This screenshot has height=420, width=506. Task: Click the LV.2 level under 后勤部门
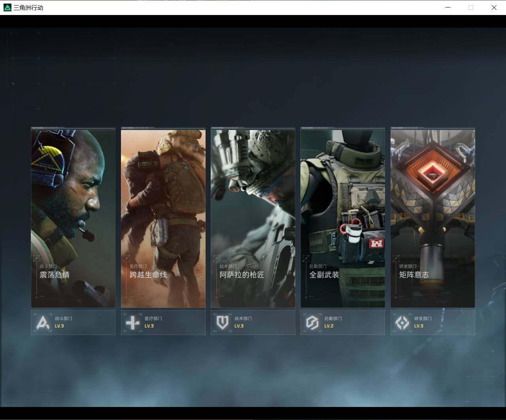[329, 326]
